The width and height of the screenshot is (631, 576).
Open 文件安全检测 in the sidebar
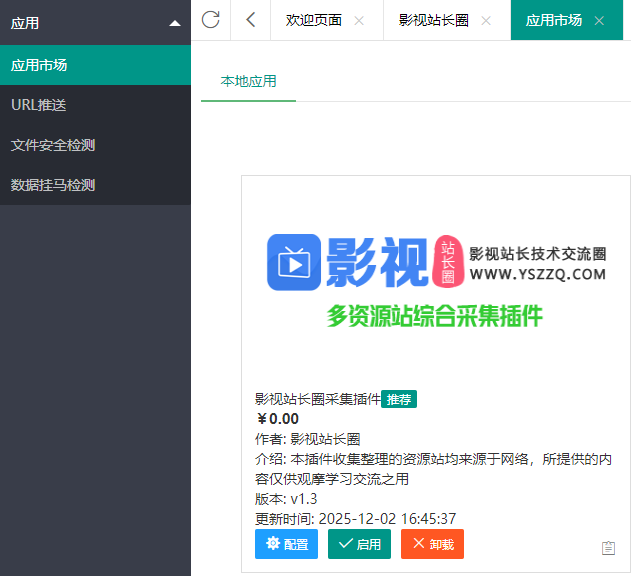(95, 145)
